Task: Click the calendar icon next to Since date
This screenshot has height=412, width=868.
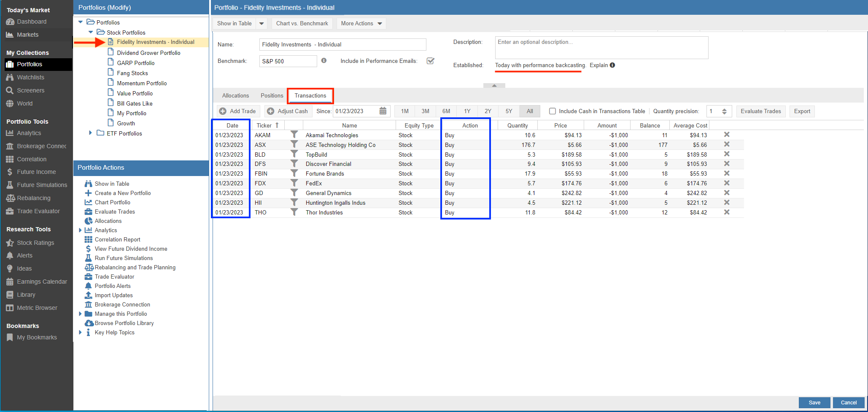Action: coord(383,111)
